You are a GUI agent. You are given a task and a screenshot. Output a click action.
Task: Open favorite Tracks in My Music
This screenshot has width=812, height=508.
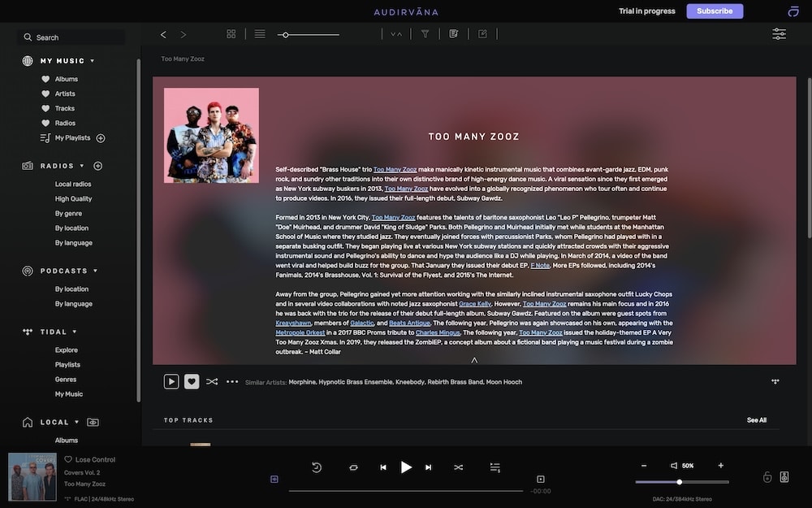tap(65, 108)
